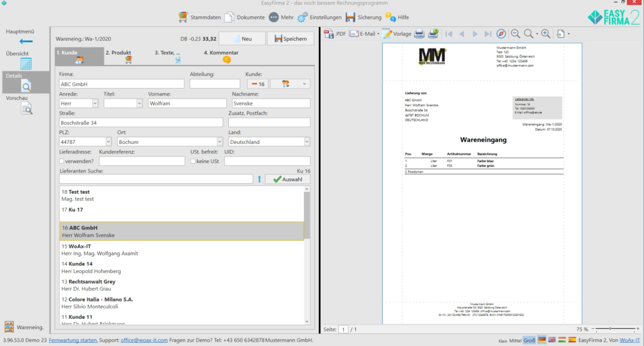
Task: Open Stammdaten from the top toolbar
Action: coord(199,17)
